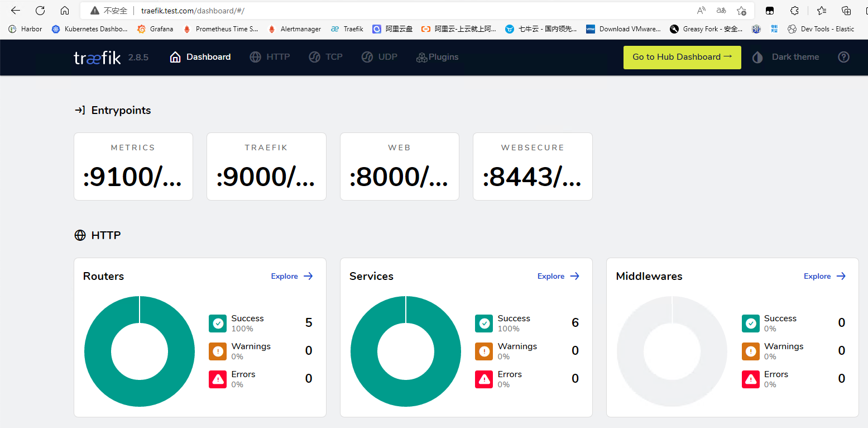Click Services Warnings orange icon
868x428 pixels.
(x=484, y=351)
